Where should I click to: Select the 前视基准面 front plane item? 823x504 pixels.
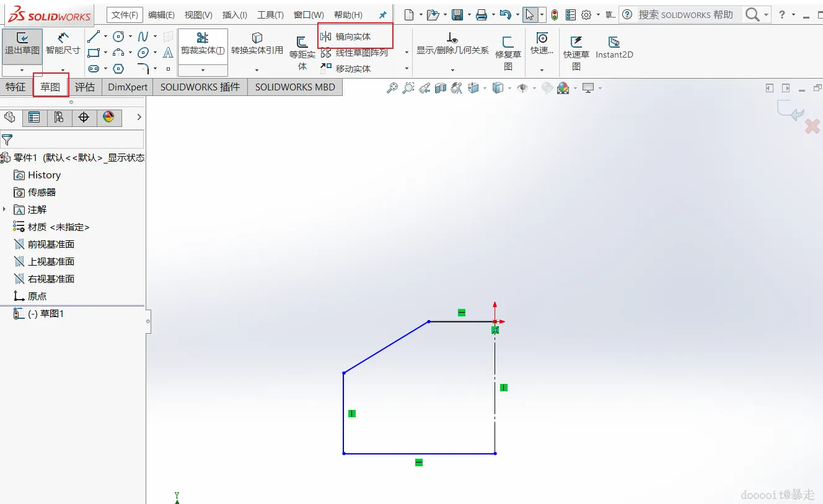(x=43, y=244)
